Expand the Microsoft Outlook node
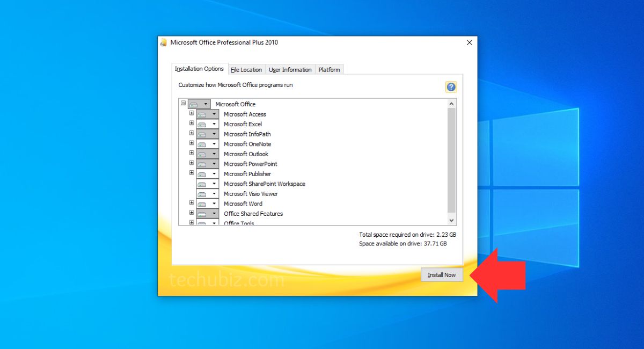The height and width of the screenshot is (349, 644). point(192,153)
